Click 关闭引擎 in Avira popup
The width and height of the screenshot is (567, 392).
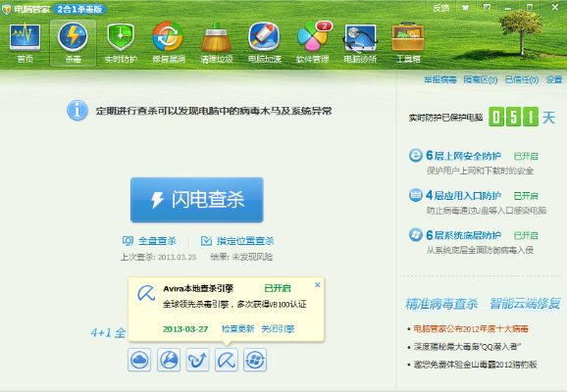click(278, 328)
